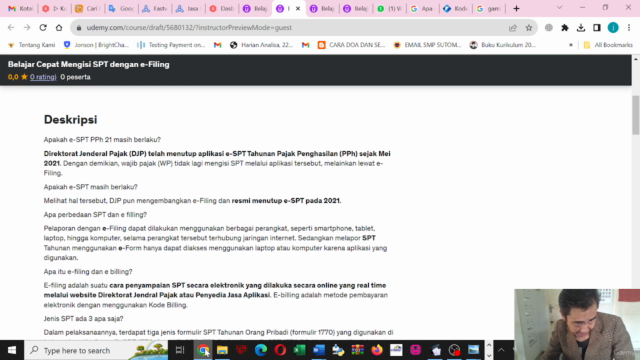
Task: Click the course title Belajar Cepat Mengisi SPT
Action: [x=89, y=64]
